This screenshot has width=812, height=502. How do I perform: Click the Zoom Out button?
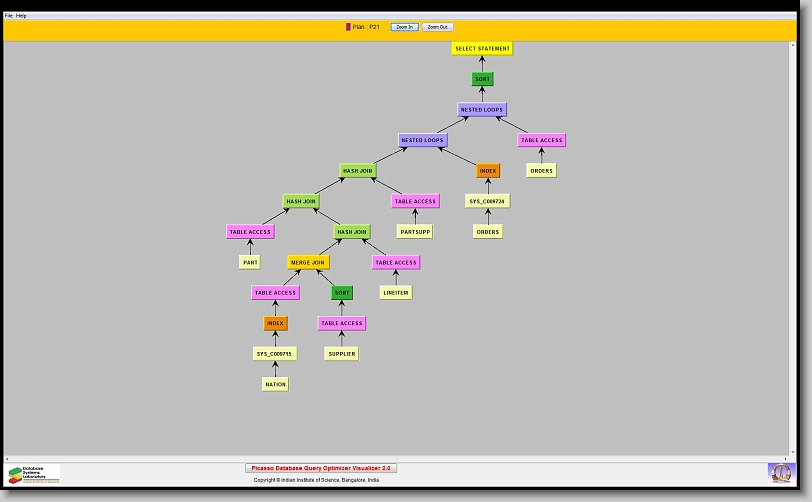click(437, 27)
